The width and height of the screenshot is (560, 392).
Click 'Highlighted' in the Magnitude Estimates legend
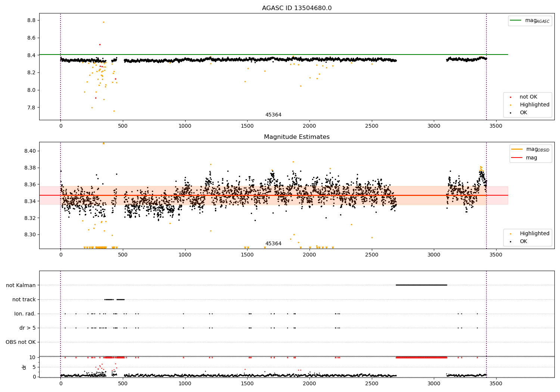point(535,234)
